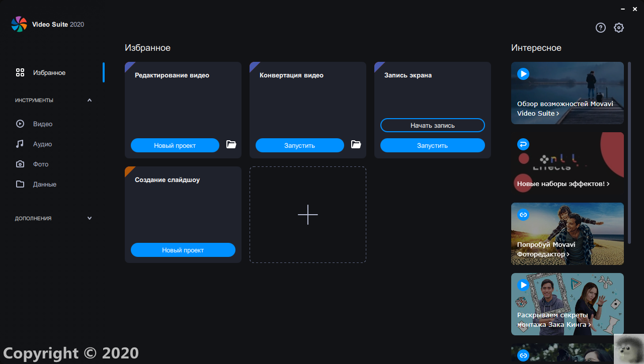The height and width of the screenshot is (364, 644).
Task: Close the Video Suite window
Action: coord(635,9)
